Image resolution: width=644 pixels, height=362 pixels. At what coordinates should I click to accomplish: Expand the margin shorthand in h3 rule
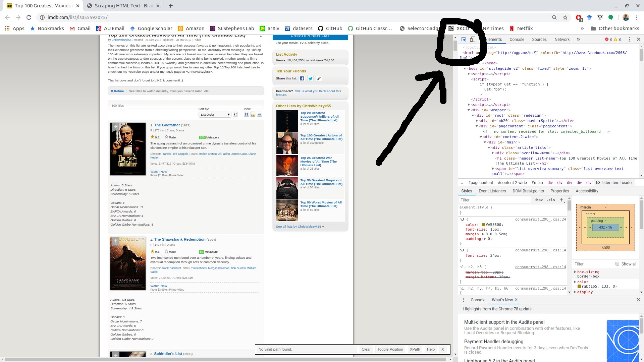[483, 234]
